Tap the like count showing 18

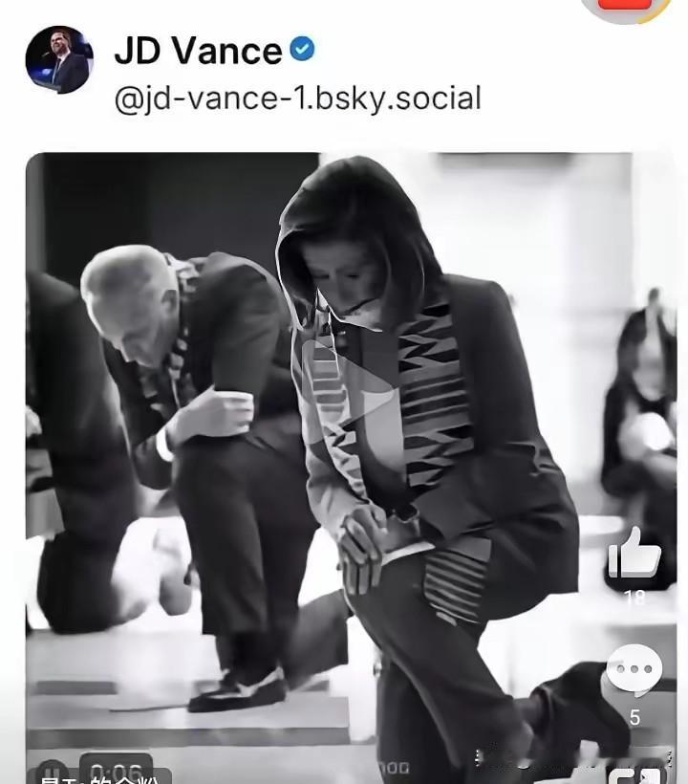pyautogui.click(x=634, y=599)
